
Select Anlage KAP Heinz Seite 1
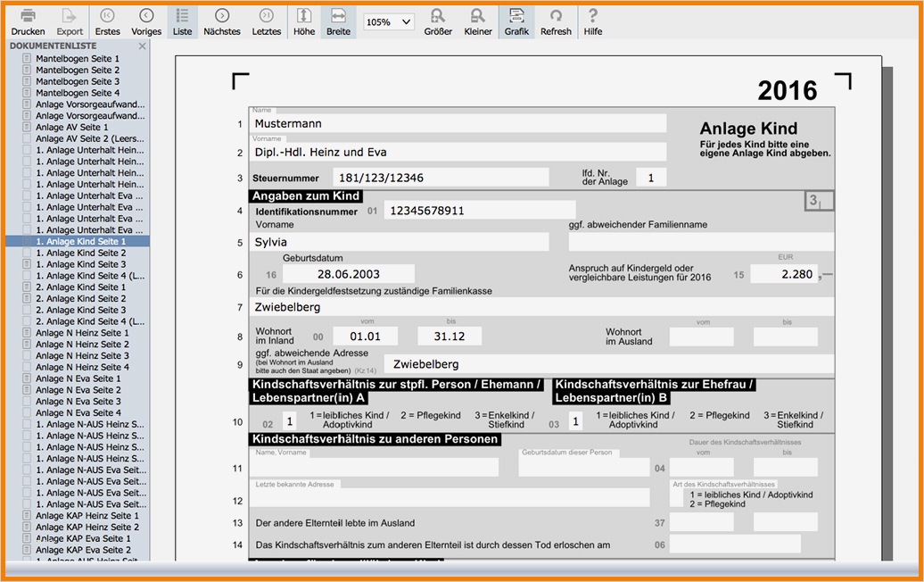click(x=87, y=516)
